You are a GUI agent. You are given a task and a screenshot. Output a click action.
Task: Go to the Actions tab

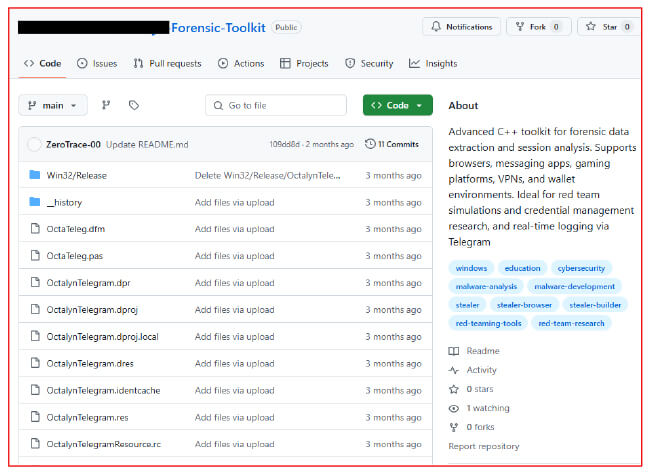(241, 63)
